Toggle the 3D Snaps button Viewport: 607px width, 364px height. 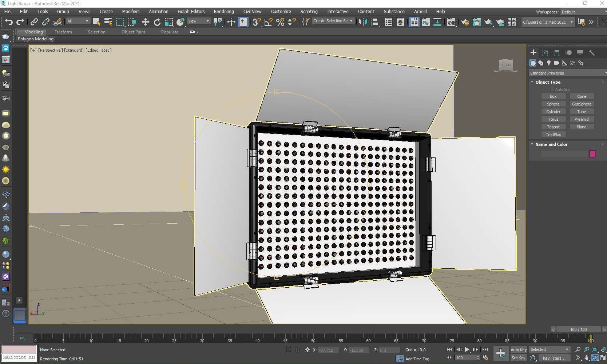pyautogui.click(x=257, y=22)
